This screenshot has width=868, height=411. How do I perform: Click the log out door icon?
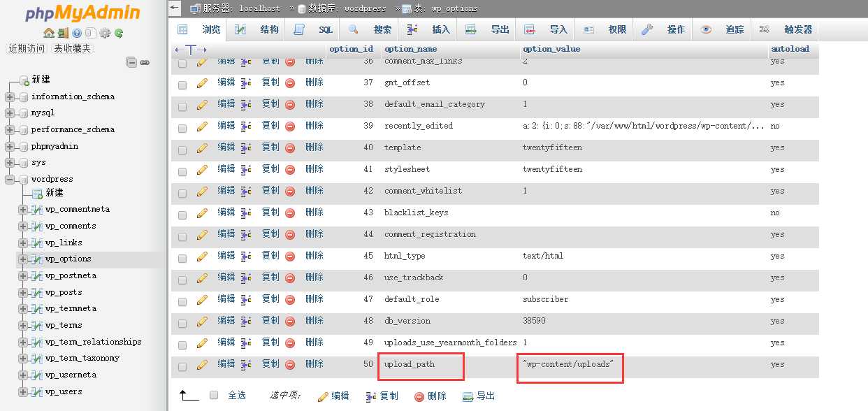[63, 33]
